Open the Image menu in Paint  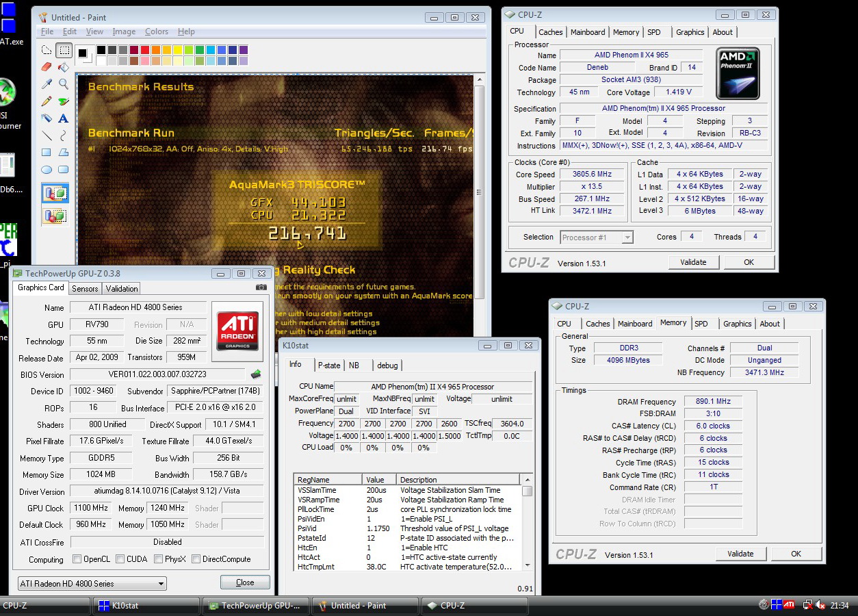click(x=124, y=31)
